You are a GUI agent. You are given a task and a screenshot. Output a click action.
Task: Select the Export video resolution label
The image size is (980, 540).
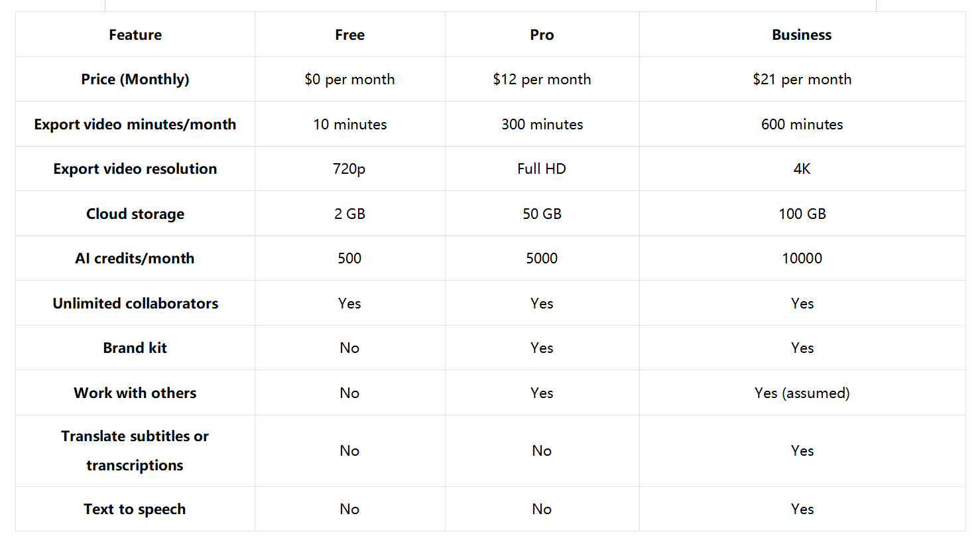135,169
